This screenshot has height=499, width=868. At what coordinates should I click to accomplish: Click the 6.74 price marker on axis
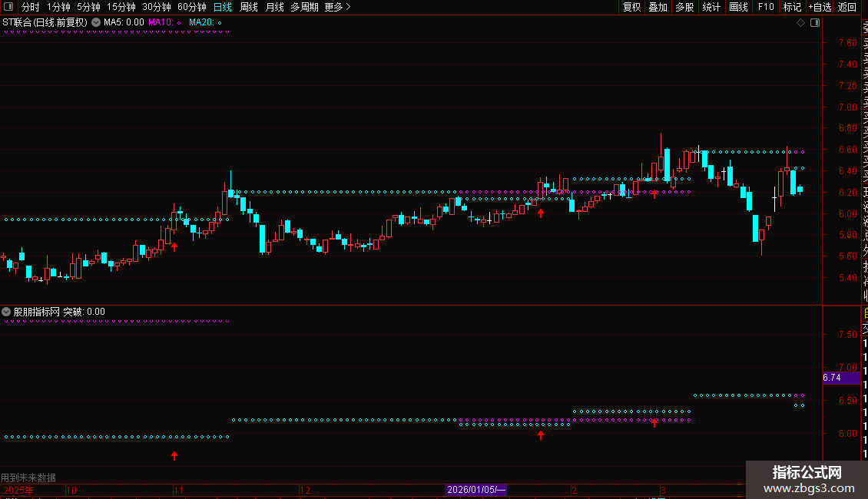[x=841, y=378]
